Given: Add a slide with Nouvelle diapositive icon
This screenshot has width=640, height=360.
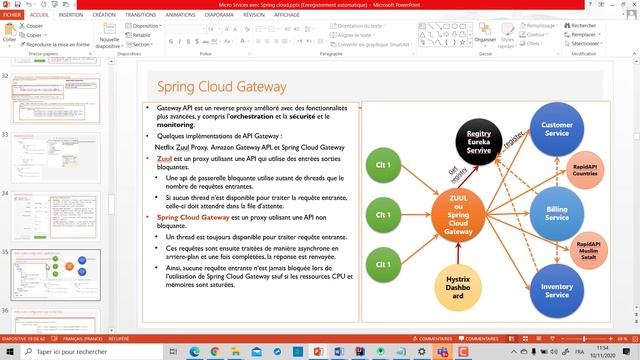Looking at the screenshot, I should coord(109,29).
